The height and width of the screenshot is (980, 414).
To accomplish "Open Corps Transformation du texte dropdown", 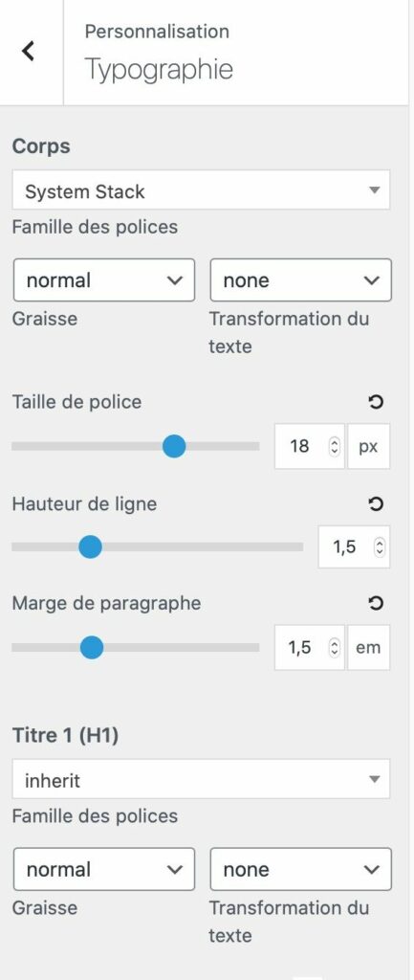I will click(301, 280).
